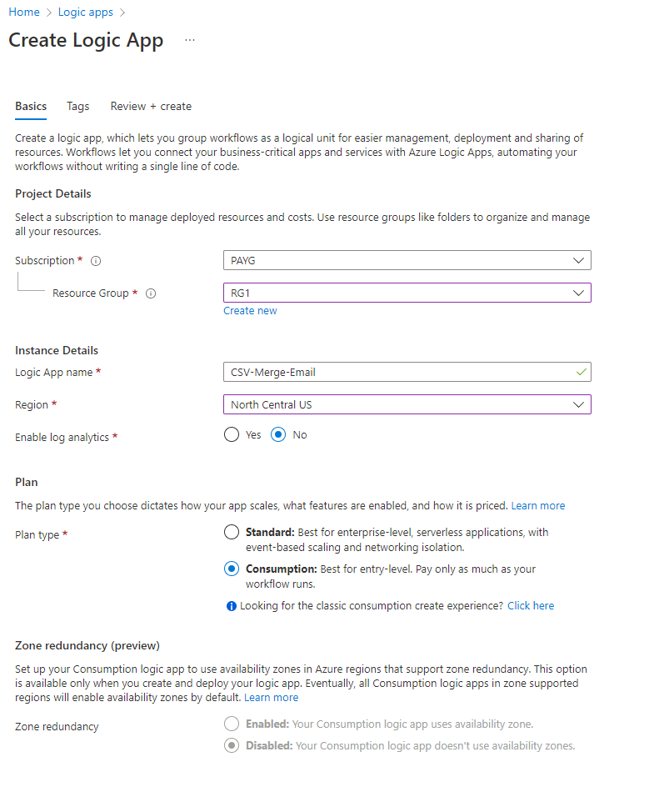Choose the Consumption plan type
The height and width of the screenshot is (812, 659).
pos(232,569)
